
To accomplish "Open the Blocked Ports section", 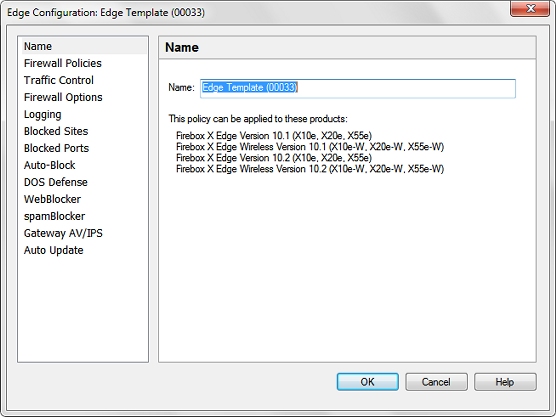I will pos(56,148).
